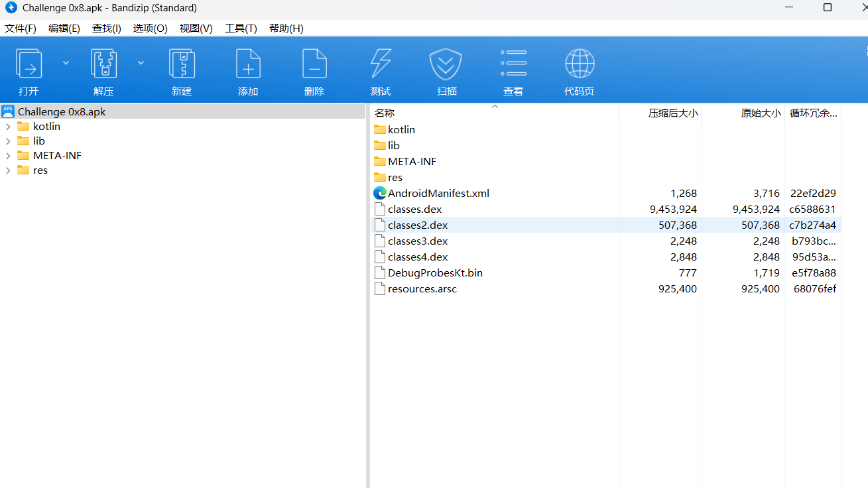
Task: Open dropdown arrow next to Extract button
Action: point(141,63)
